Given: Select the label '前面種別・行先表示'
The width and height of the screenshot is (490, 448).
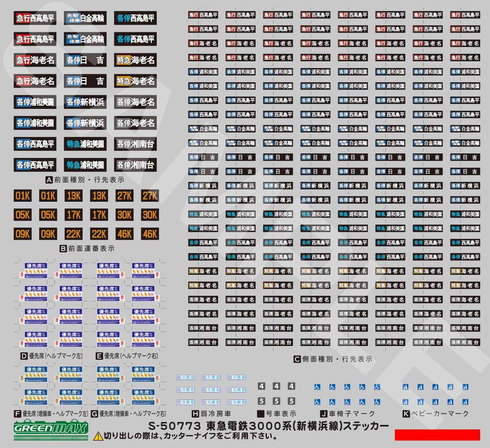Looking at the screenshot, I should pyautogui.click(x=89, y=180).
